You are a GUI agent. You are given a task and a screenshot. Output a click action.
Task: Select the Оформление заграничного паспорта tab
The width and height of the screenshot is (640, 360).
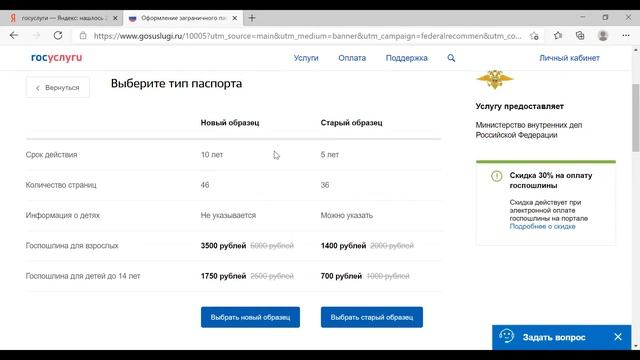coord(182,18)
